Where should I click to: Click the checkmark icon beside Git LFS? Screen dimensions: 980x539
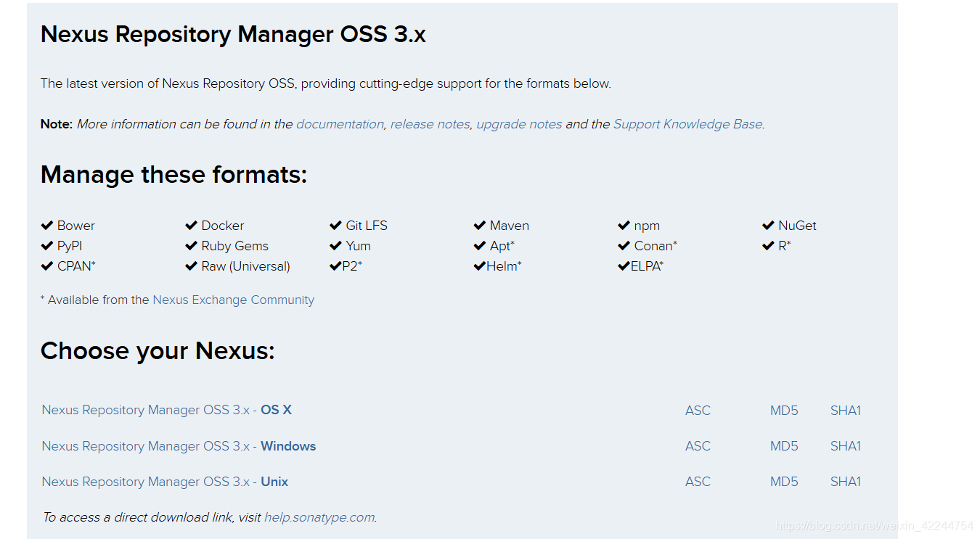pyautogui.click(x=335, y=226)
